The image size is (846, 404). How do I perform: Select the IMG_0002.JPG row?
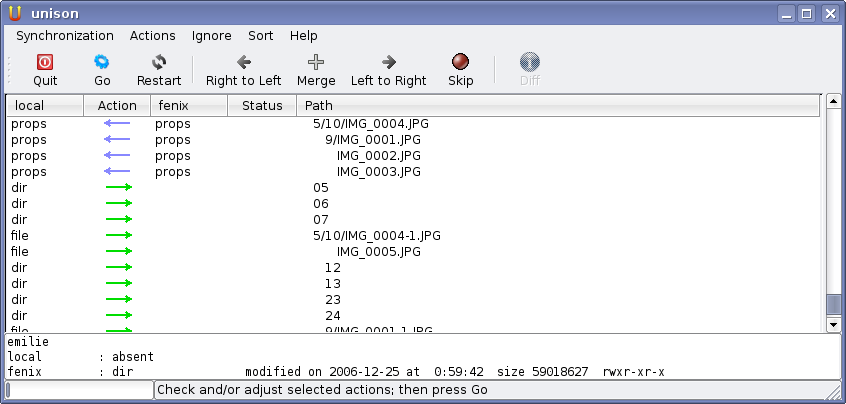click(413, 156)
